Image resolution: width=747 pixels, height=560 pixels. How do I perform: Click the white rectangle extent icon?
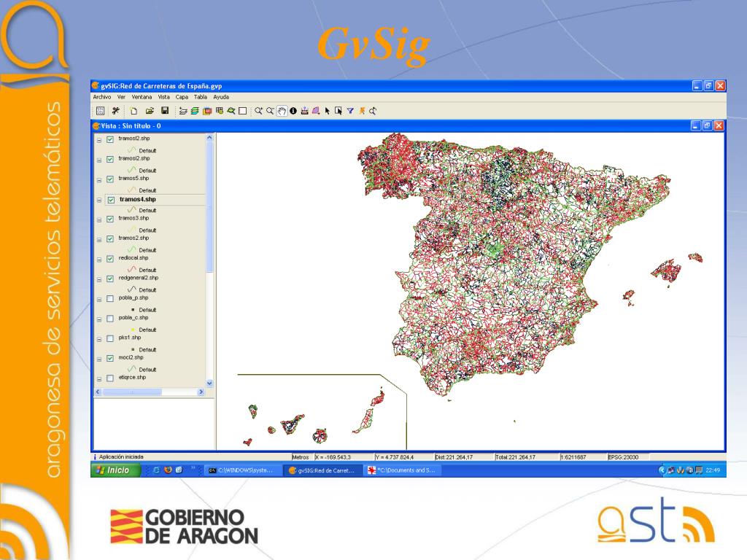(x=242, y=111)
